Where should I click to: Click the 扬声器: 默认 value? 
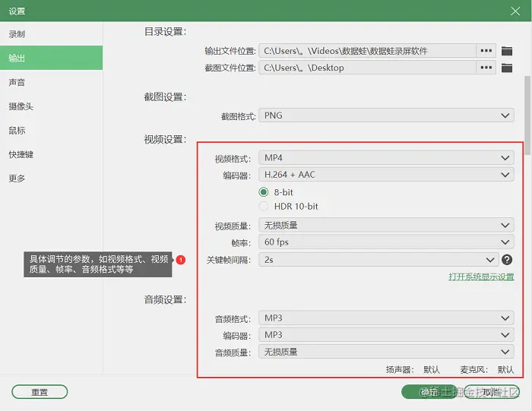(x=432, y=369)
